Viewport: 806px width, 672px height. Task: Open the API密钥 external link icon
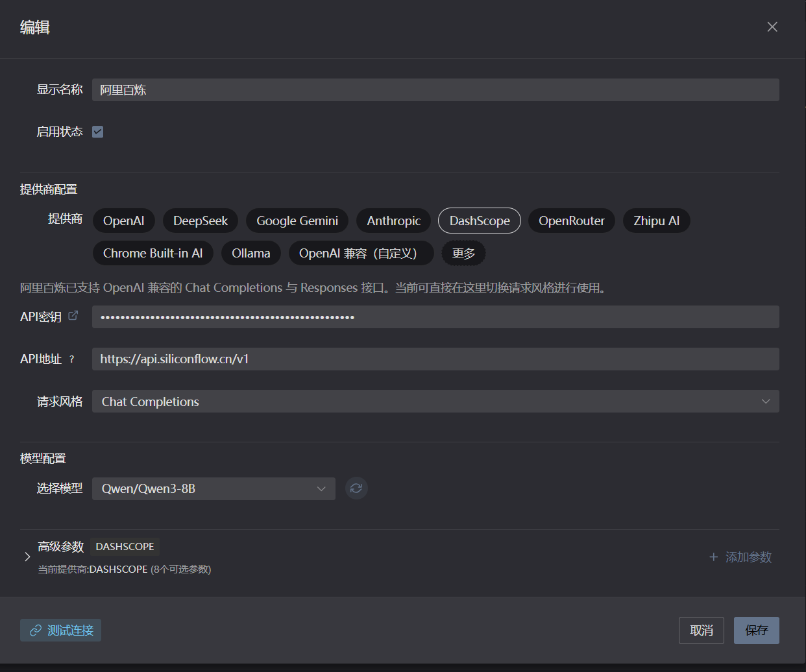point(73,315)
